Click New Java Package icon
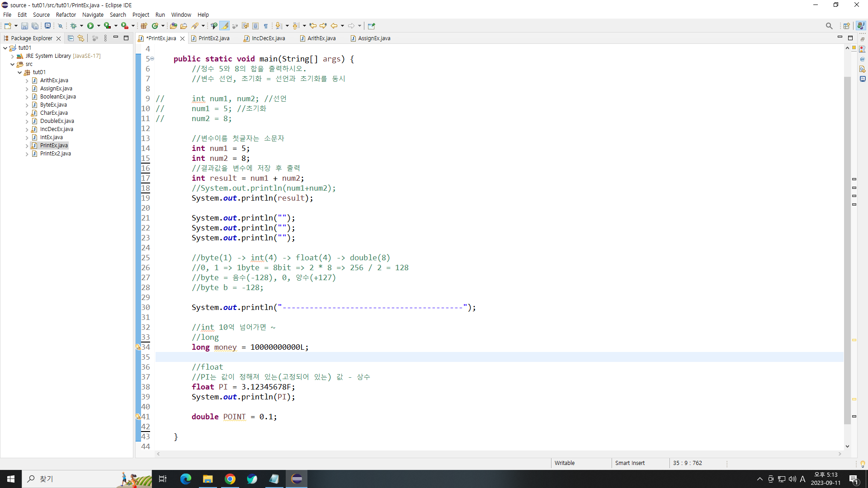This screenshot has width=868, height=488. (144, 26)
